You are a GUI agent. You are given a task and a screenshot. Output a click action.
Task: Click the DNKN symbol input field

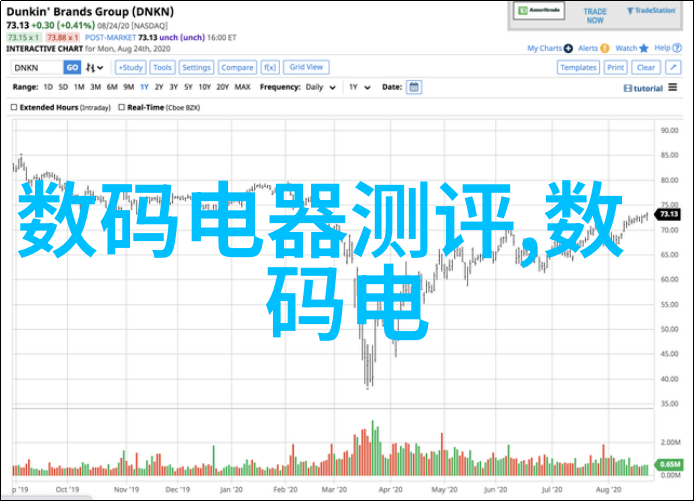click(37, 67)
